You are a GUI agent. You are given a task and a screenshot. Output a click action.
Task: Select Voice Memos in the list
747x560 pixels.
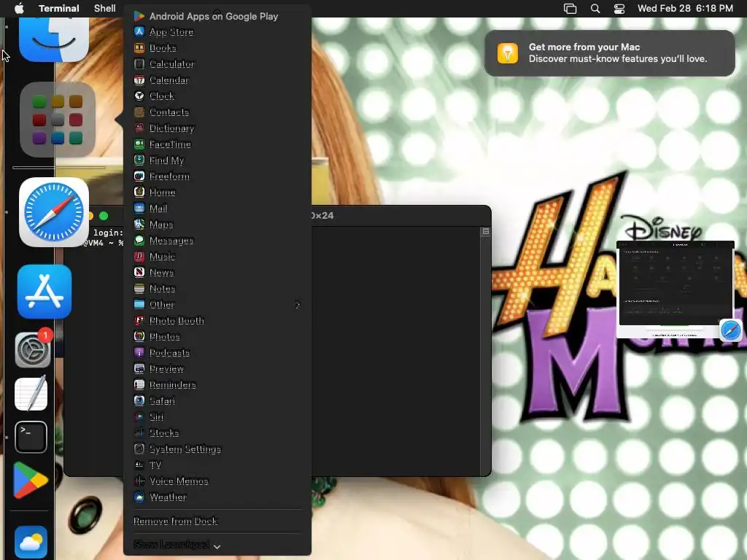click(217, 481)
